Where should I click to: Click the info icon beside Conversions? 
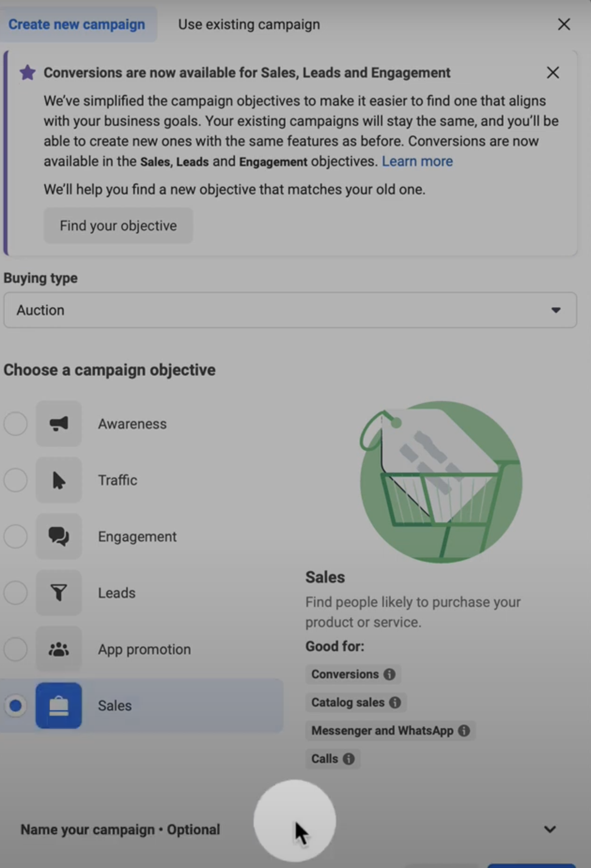tap(389, 674)
